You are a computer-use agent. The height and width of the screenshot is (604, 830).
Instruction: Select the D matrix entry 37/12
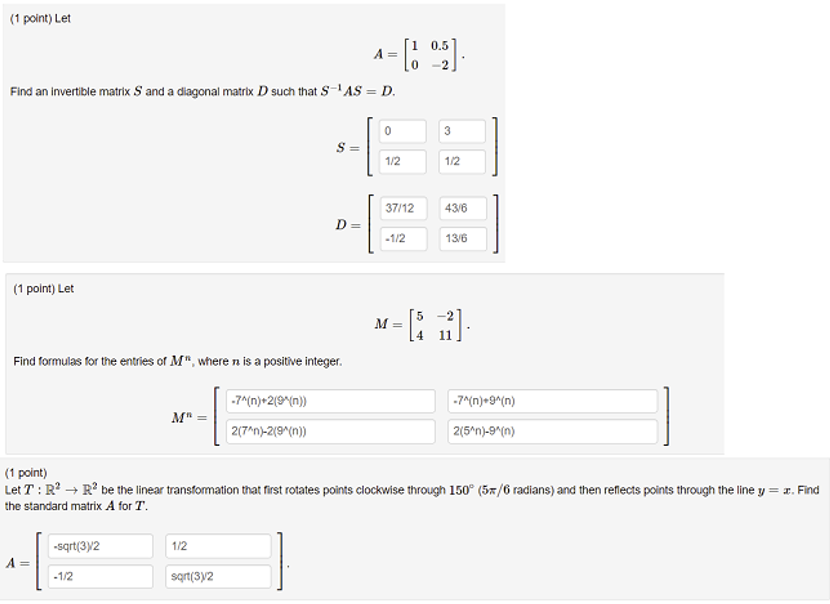(401, 208)
